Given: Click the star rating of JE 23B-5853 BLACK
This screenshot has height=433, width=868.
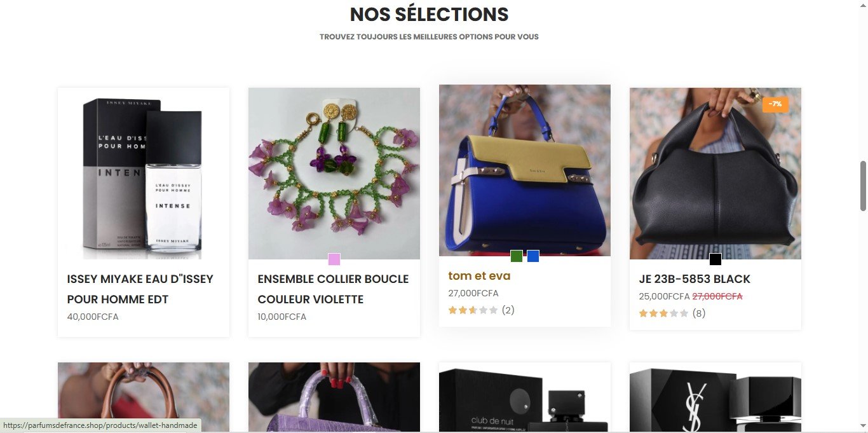Looking at the screenshot, I should (663, 313).
